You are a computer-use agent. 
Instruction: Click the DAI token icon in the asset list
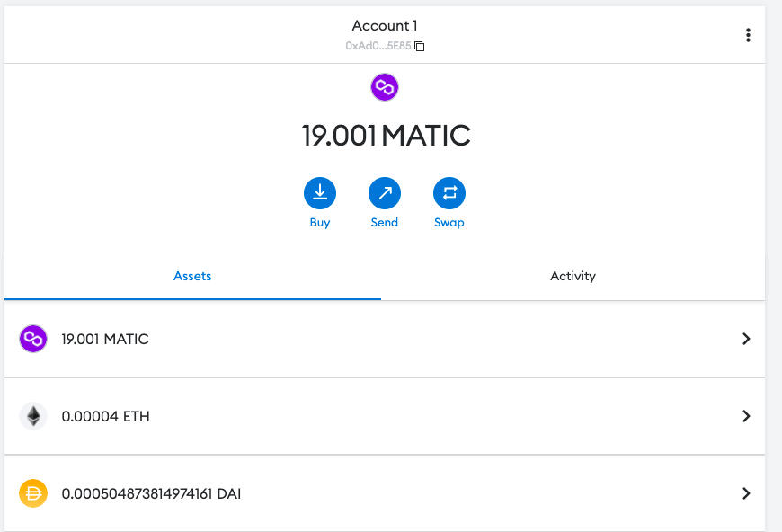coord(33,493)
